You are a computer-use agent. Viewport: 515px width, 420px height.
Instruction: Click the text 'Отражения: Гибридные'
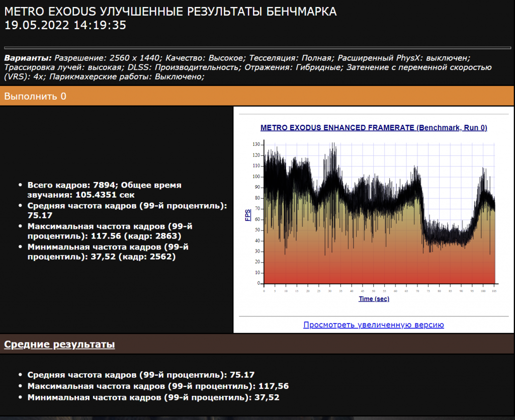pos(293,67)
